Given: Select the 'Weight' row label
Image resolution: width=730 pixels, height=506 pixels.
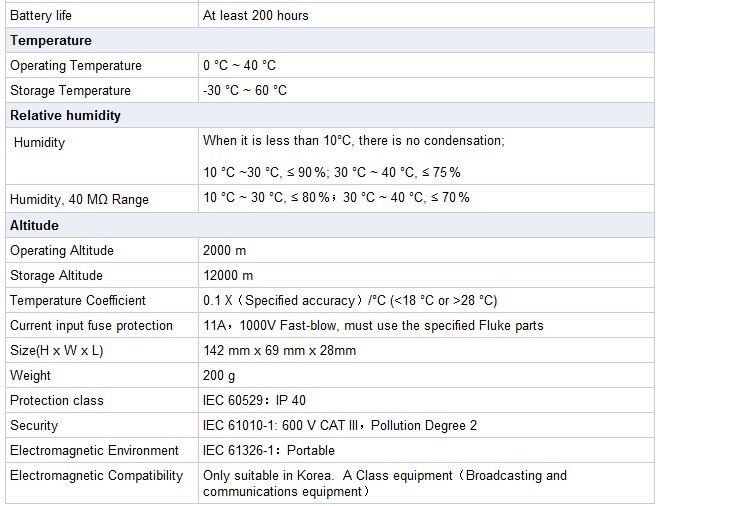Looking at the screenshot, I should point(30,376).
